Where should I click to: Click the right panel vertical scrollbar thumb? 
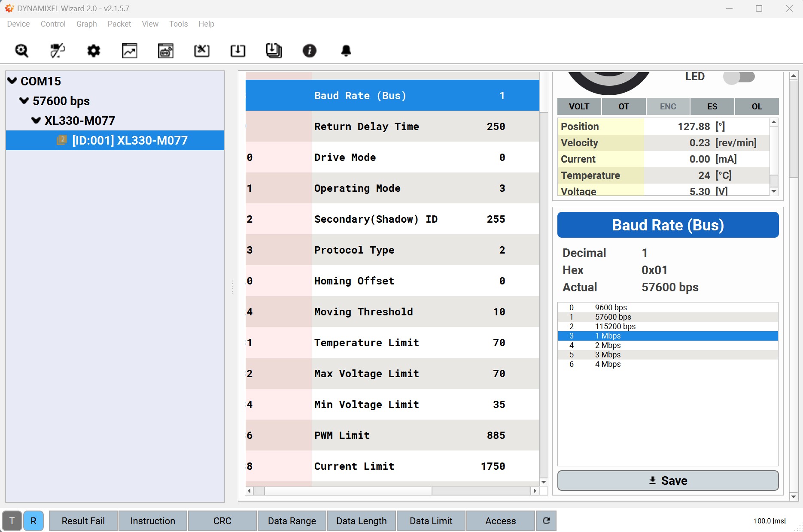(794, 129)
